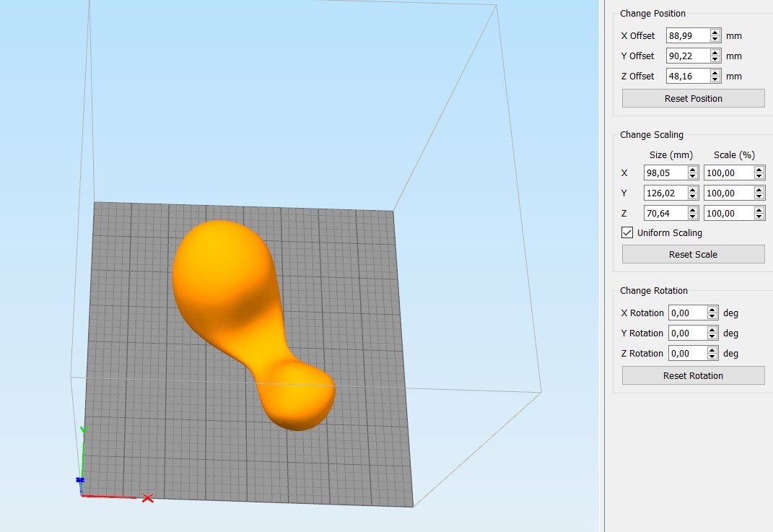
Task: Select the Z Size field showing 70,64
Action: tap(665, 213)
